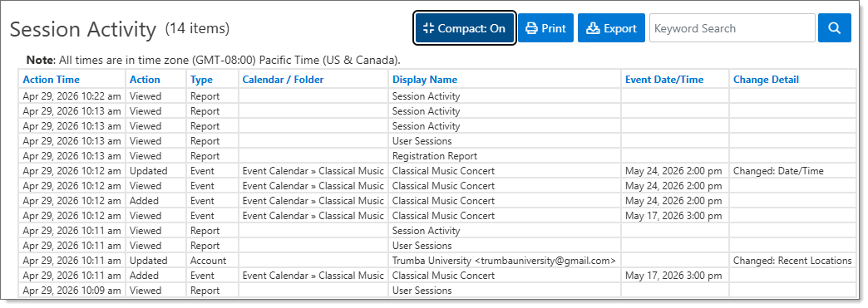
Task: Click 'Changed: Date/Time' row's Updated action
Action: pos(148,171)
